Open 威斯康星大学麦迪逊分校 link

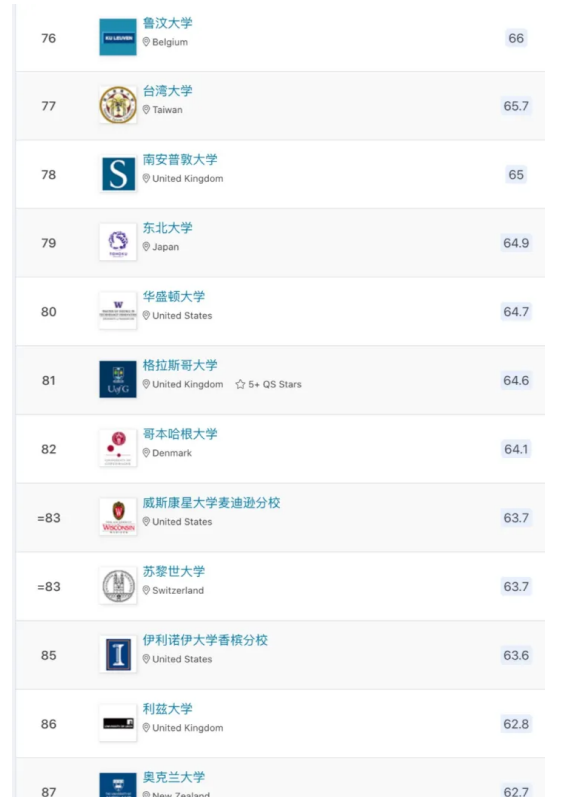coord(211,503)
